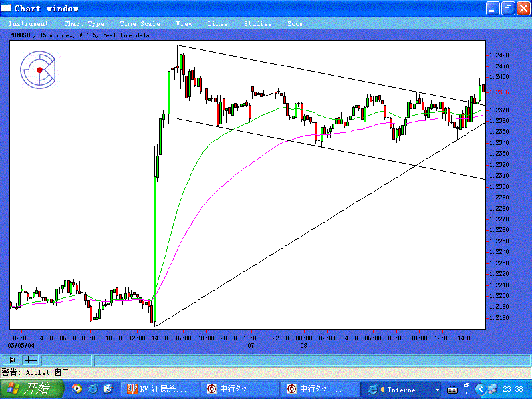Click the third quick launch icon
The image size is (532, 399).
(108, 389)
